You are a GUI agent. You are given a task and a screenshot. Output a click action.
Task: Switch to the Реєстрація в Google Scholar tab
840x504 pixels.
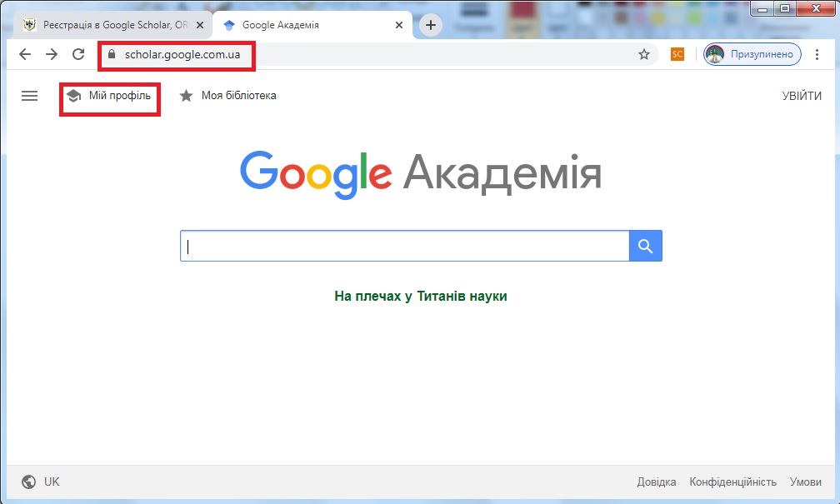(x=112, y=25)
